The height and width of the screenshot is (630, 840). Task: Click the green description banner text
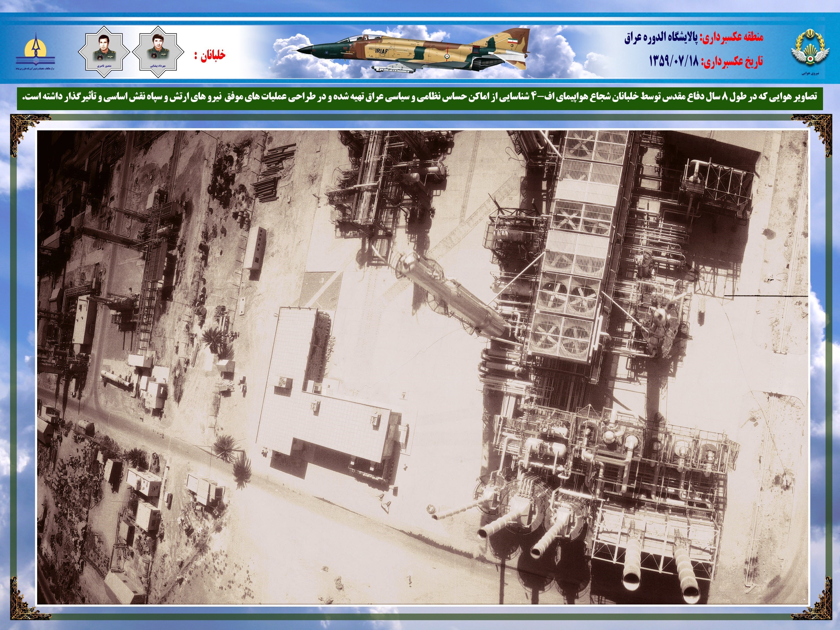[x=420, y=97]
